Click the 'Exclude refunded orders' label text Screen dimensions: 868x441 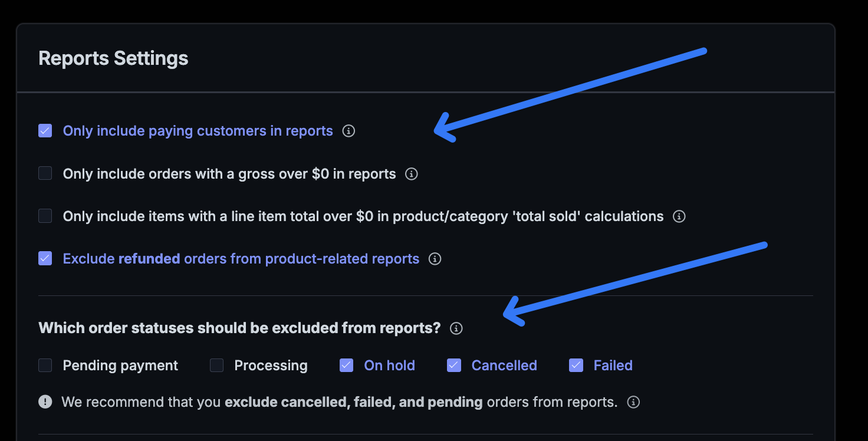point(241,259)
